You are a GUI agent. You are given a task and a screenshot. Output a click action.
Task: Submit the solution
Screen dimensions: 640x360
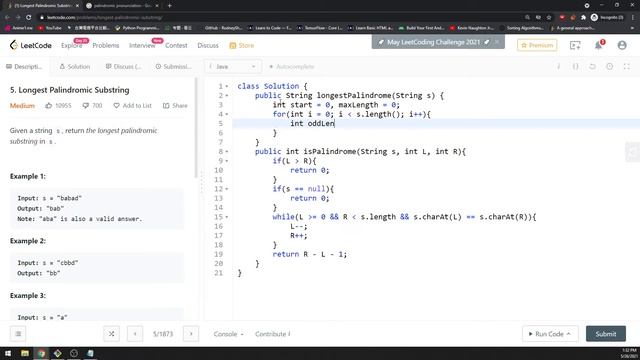click(x=606, y=334)
